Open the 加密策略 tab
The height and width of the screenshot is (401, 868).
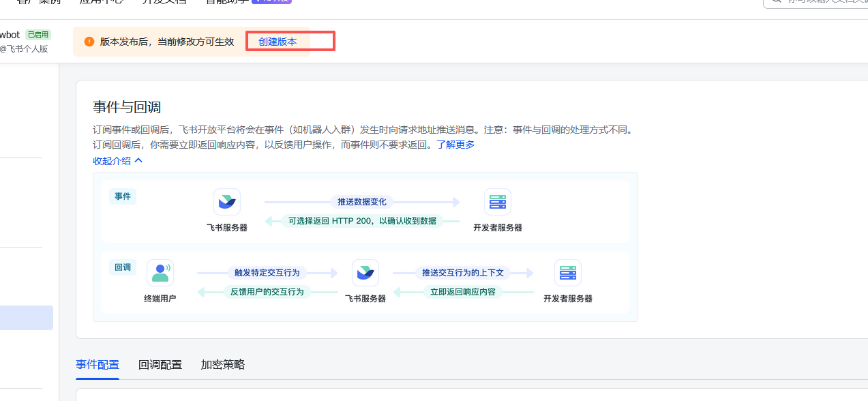tap(223, 365)
